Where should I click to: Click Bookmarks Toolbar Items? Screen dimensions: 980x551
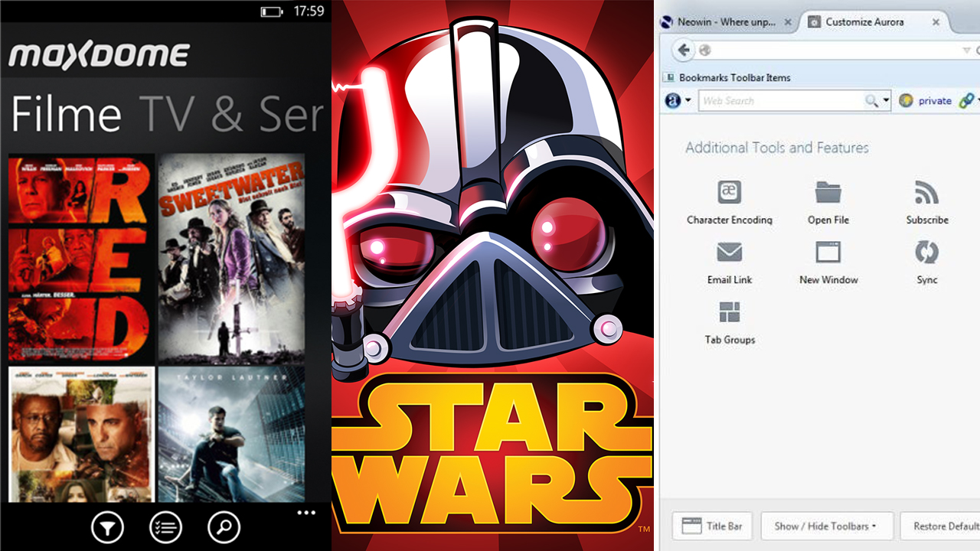tap(726, 77)
